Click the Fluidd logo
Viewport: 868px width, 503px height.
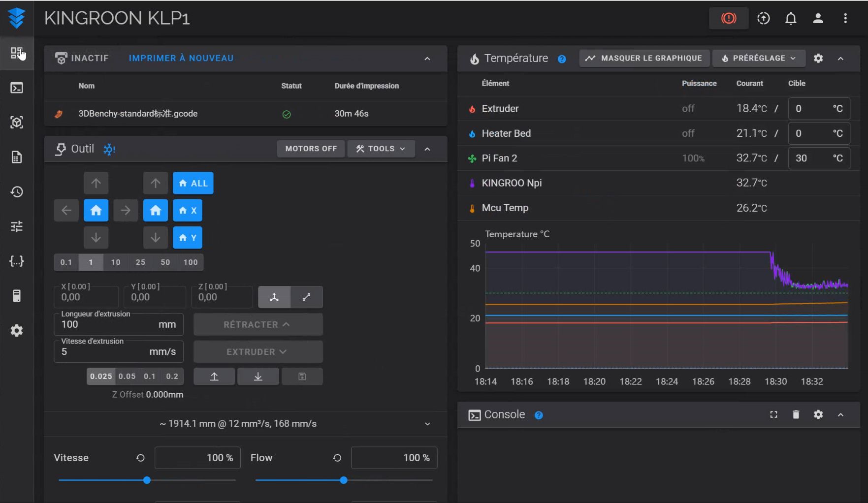(17, 18)
